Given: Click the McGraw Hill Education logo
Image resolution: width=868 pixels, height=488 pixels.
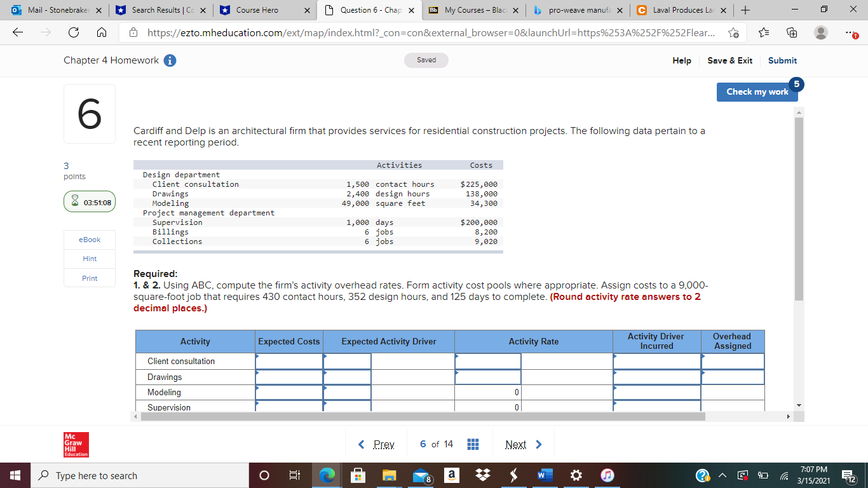Looking at the screenshot, I should pos(76,444).
